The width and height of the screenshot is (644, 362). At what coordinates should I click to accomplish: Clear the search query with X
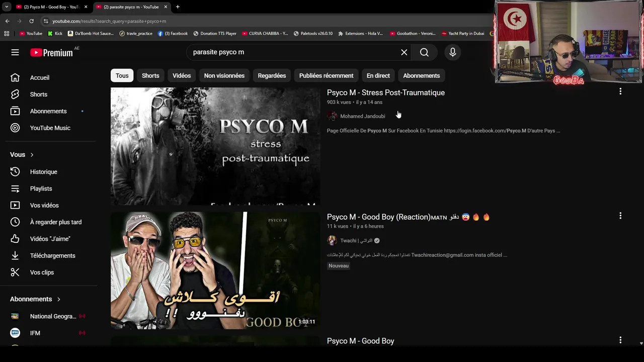[404, 52]
